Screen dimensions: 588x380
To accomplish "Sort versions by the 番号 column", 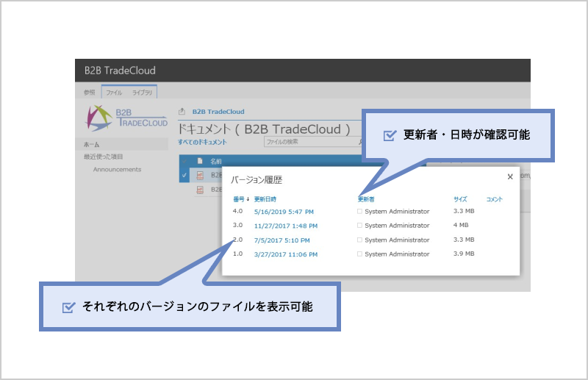I will point(240,199).
